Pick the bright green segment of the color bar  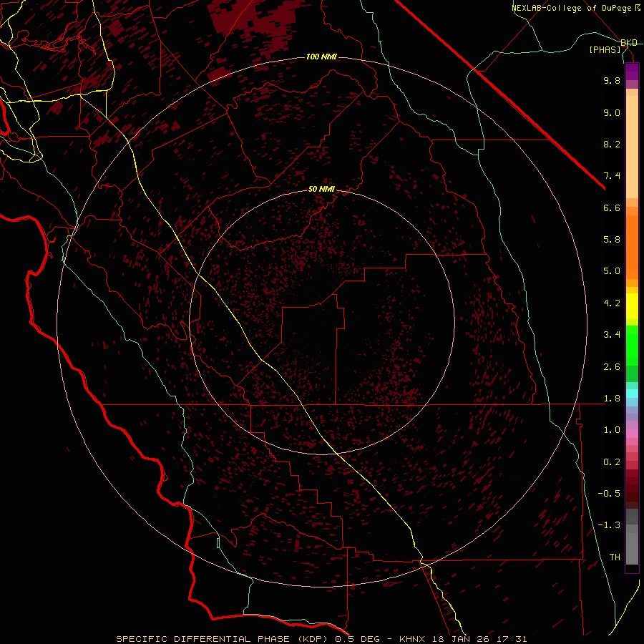coord(632,346)
